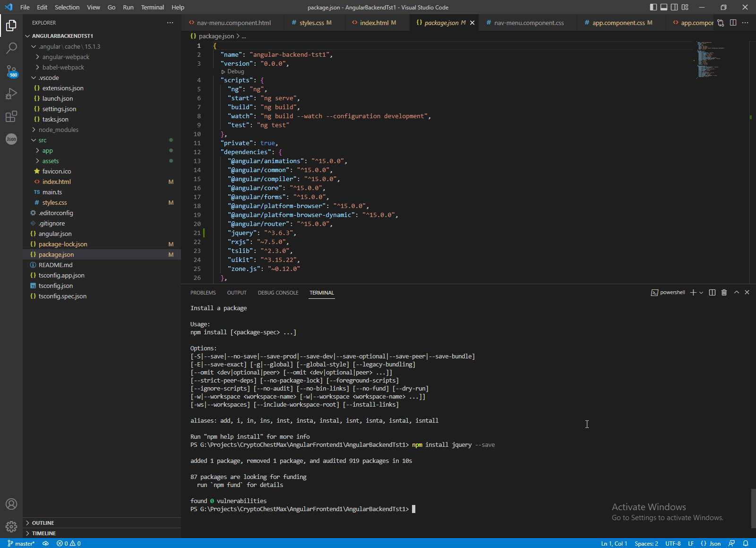Open the Extensions view
The height and width of the screenshot is (548, 756).
pyautogui.click(x=11, y=116)
